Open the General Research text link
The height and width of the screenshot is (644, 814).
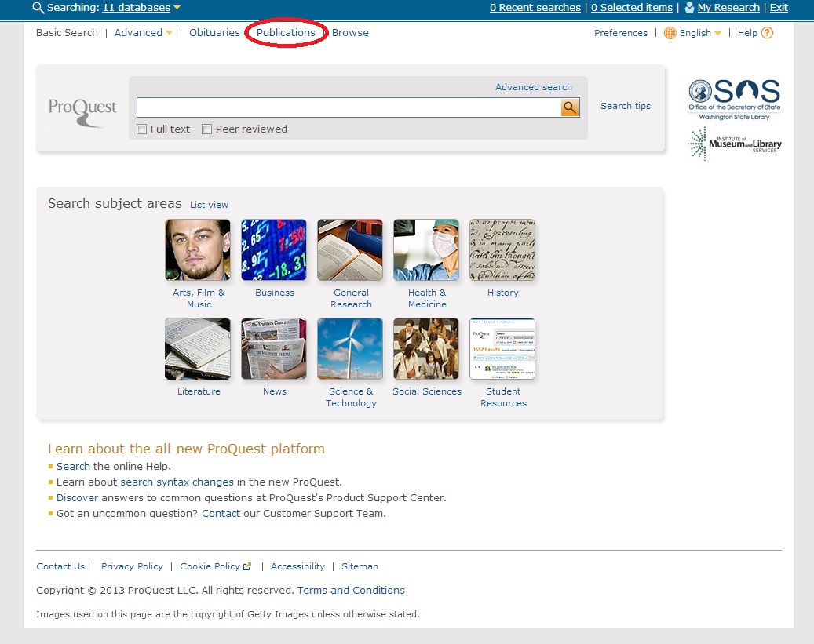352,298
